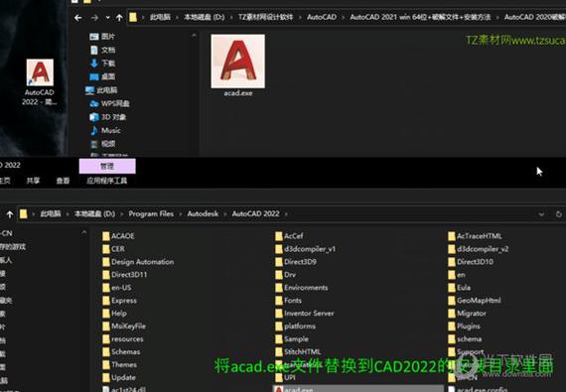Open 图片 in the upper sidebar

pyautogui.click(x=102, y=37)
